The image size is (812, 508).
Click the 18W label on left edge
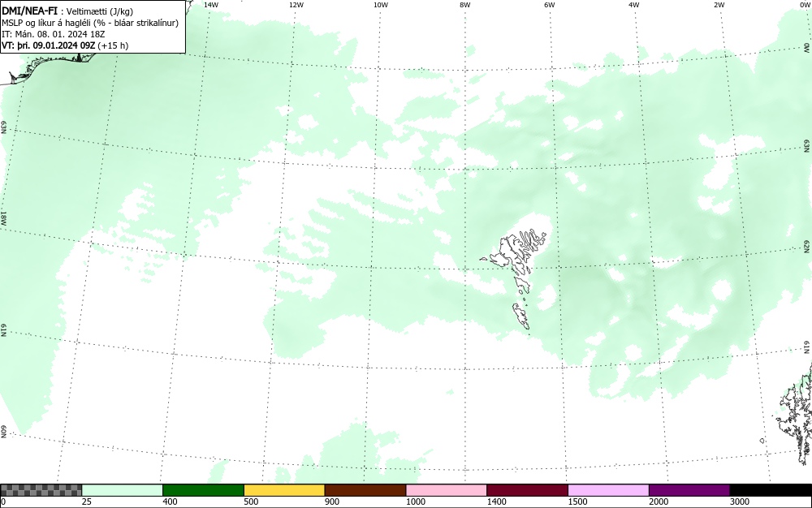click(x=4, y=217)
